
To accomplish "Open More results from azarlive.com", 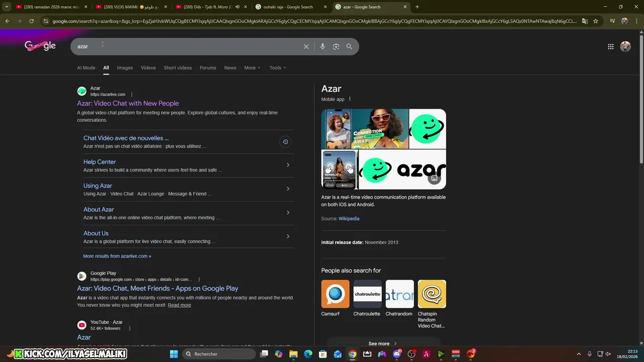I will click(x=117, y=256).
